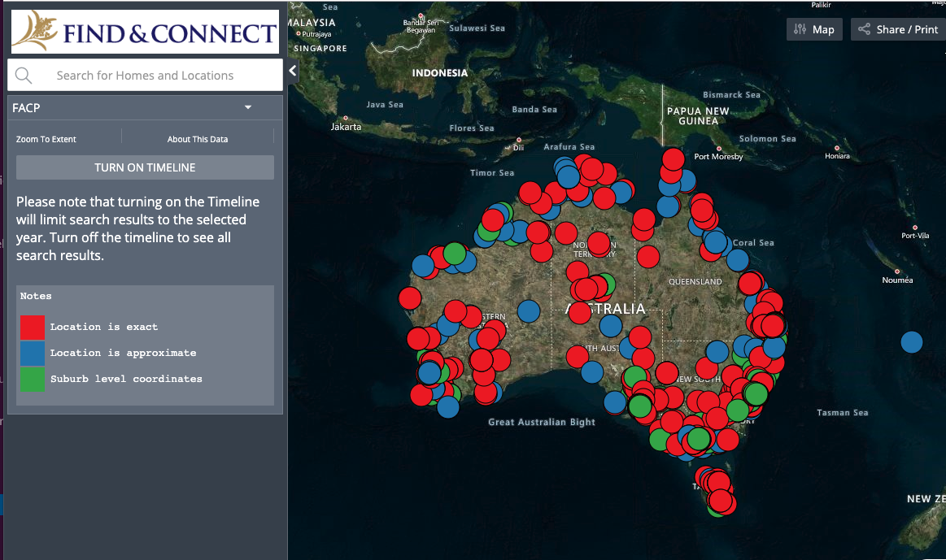The width and height of the screenshot is (946, 560).
Task: Click the Find & Connect logo
Action: [145, 32]
